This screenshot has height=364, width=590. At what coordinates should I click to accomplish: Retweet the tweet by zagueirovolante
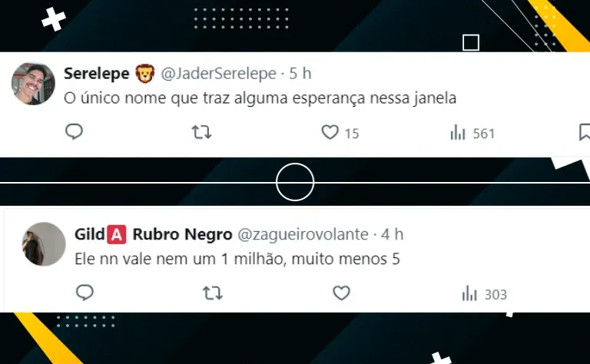(x=213, y=293)
